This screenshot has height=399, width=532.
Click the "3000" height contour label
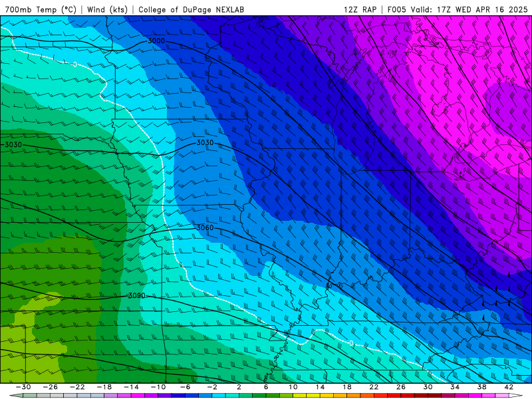[156, 41]
